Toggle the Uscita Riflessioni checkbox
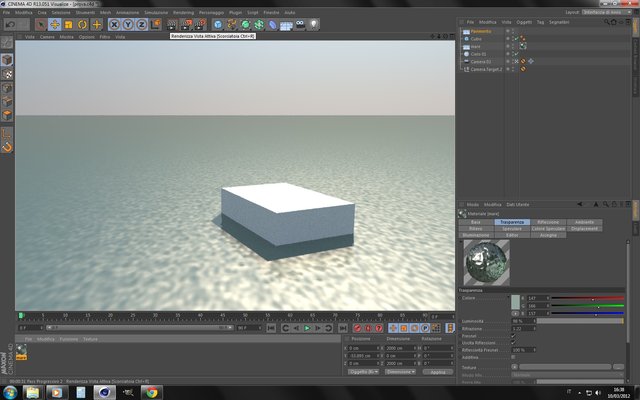 click(513, 343)
